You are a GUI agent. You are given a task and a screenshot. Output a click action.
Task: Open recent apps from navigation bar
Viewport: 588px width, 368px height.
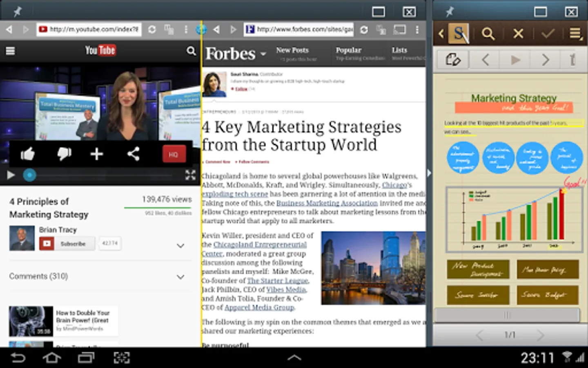click(x=86, y=358)
